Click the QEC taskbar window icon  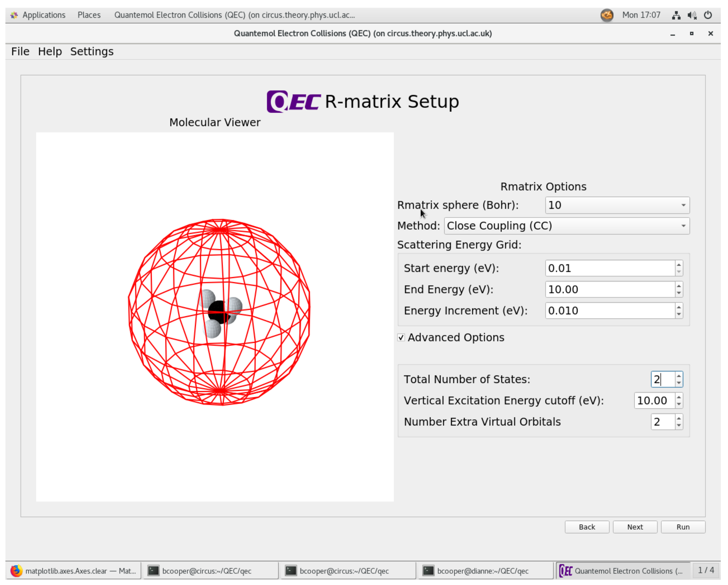point(566,570)
